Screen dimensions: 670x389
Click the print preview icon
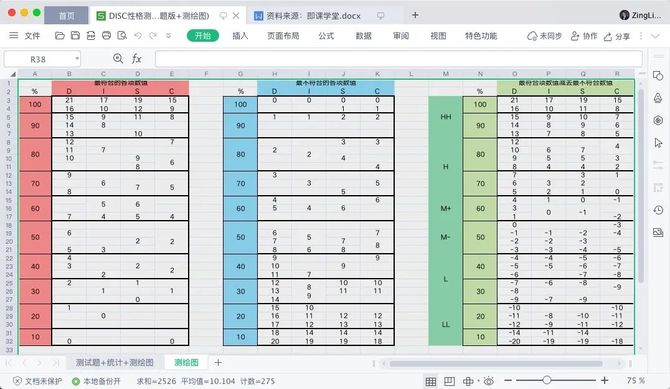pos(122,35)
